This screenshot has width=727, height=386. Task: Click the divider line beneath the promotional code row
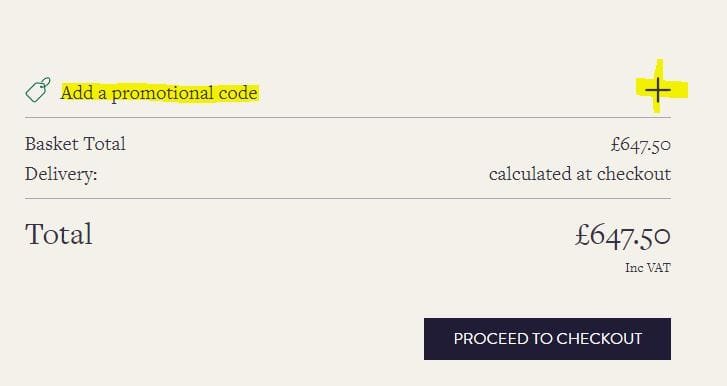348,118
